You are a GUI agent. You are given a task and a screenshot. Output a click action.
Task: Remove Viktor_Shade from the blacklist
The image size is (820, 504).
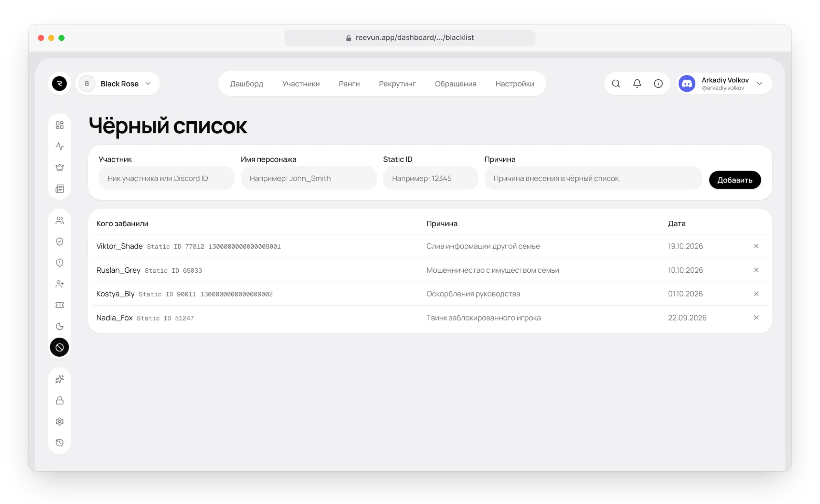[x=756, y=246]
